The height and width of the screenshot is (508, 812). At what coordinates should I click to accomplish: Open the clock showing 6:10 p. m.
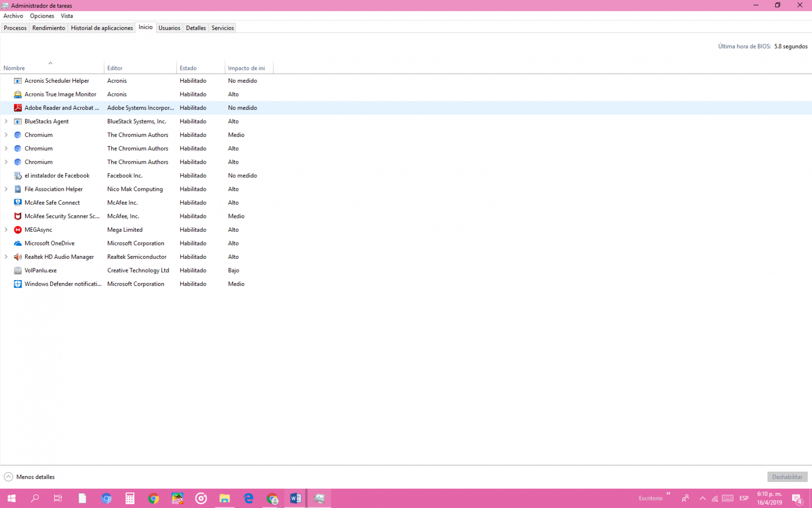pos(770,498)
